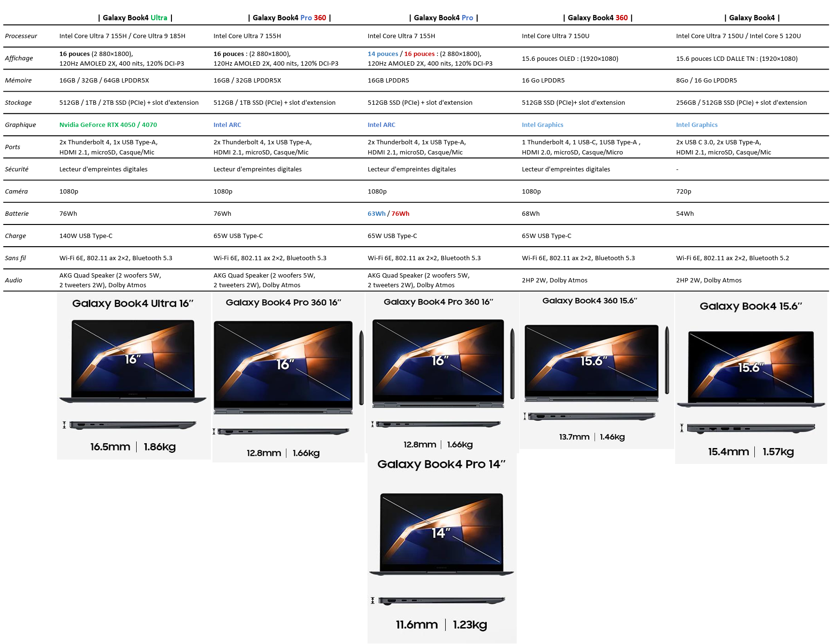Select the Caméra row label

click(x=16, y=192)
